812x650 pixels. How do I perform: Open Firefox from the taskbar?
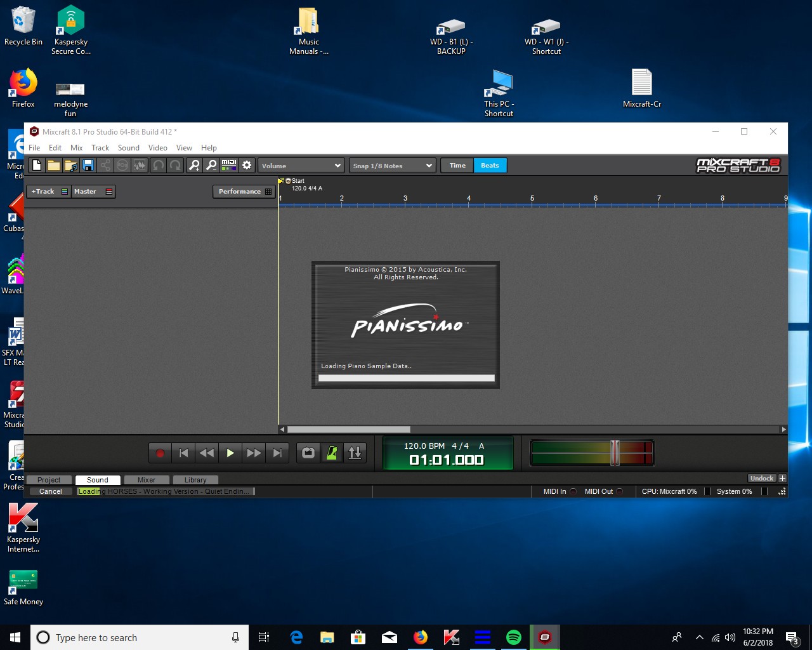coord(421,637)
